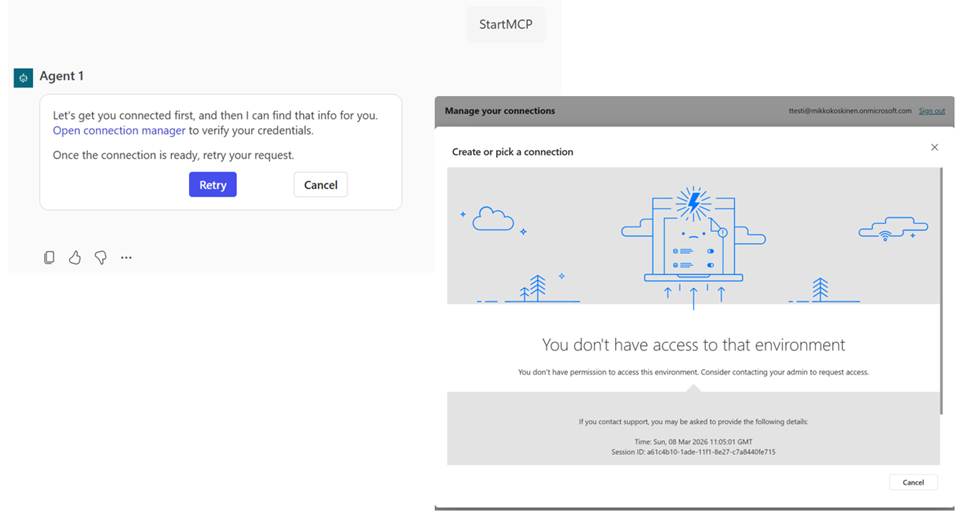964x520 pixels.
Task: Click the signed-in account email address
Action: click(x=849, y=111)
